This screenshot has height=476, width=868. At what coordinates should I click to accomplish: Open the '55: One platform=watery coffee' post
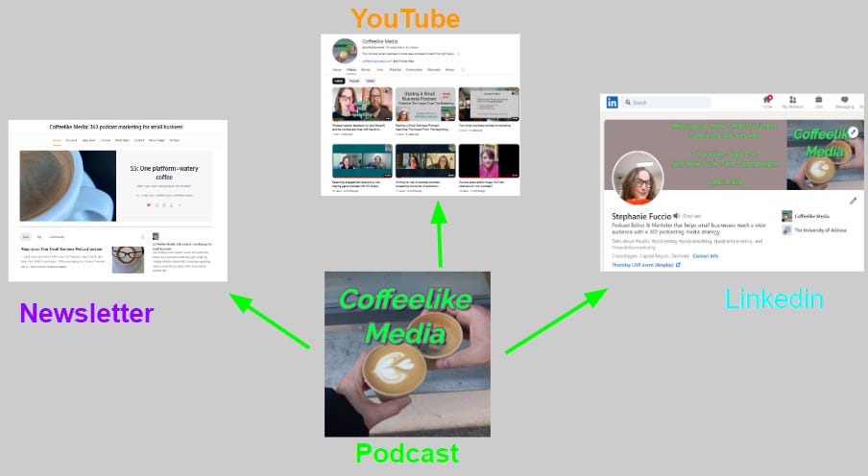(x=164, y=173)
